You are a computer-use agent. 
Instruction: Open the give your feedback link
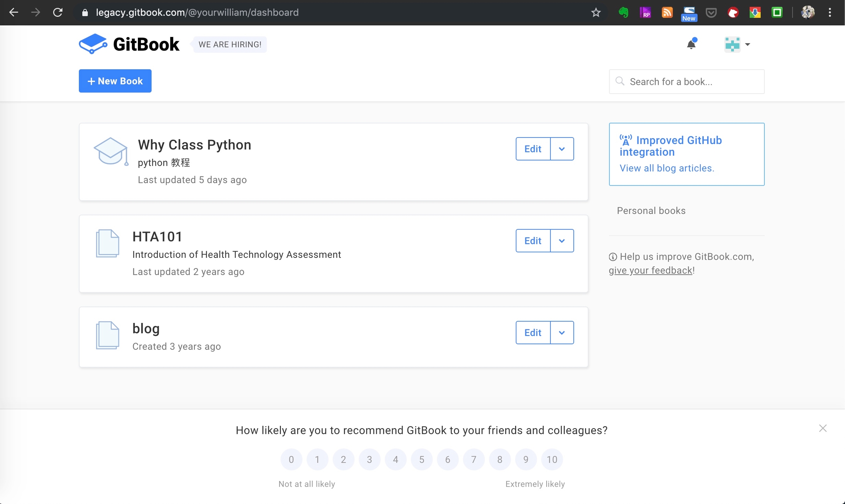click(x=650, y=270)
